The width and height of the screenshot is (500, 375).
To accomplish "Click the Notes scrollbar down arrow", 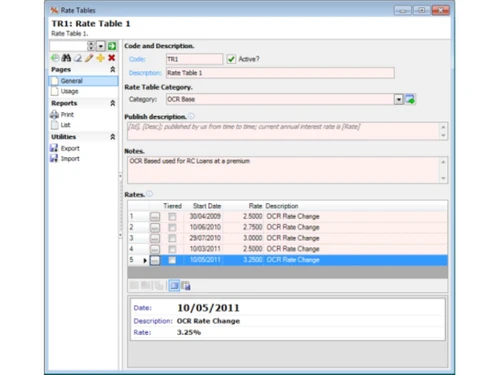I will (443, 178).
